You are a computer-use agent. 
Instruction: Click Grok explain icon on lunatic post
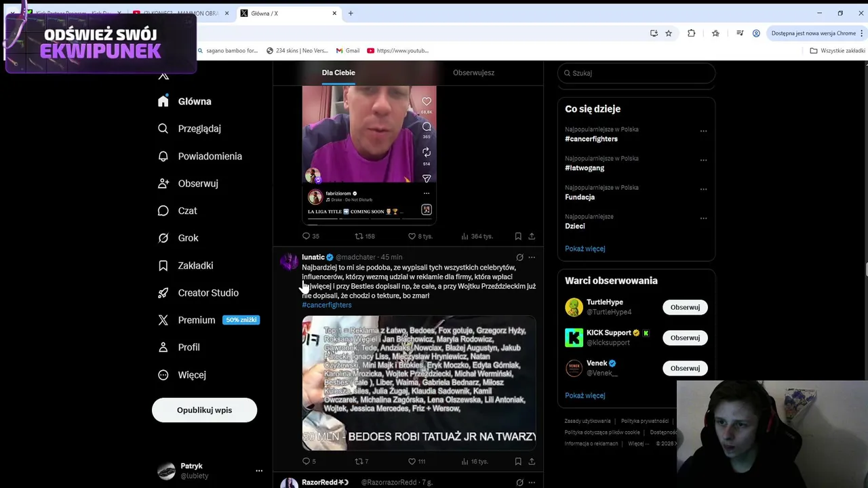519,258
